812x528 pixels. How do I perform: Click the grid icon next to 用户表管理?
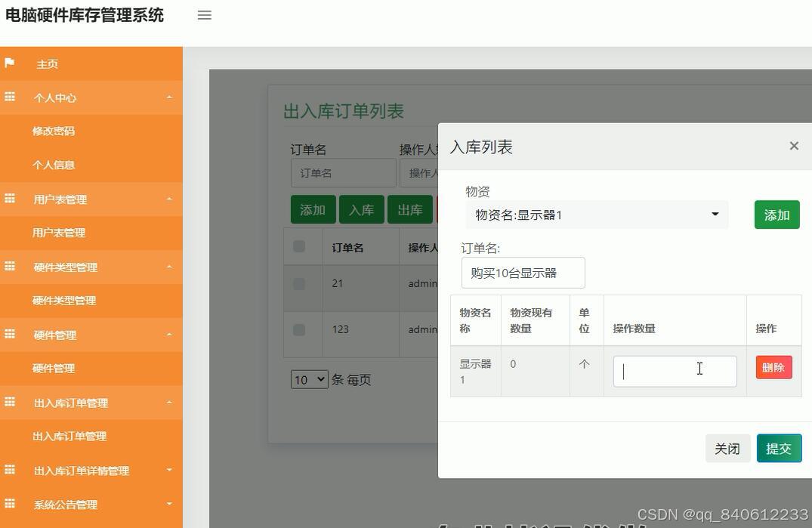[x=11, y=199]
